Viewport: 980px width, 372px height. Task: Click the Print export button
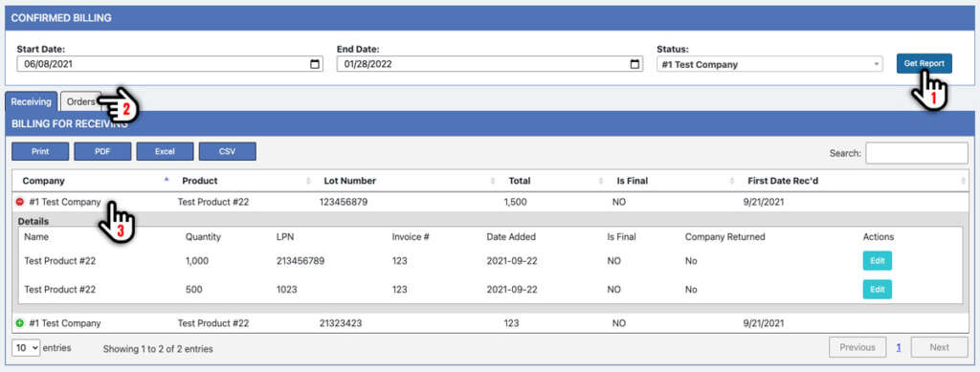click(x=40, y=151)
